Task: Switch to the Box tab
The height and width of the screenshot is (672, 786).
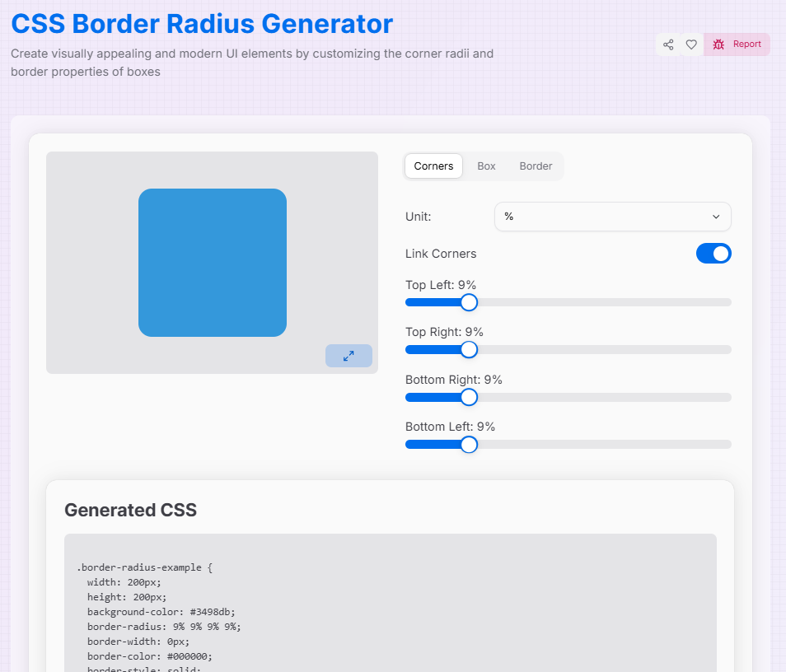Action: [x=486, y=166]
